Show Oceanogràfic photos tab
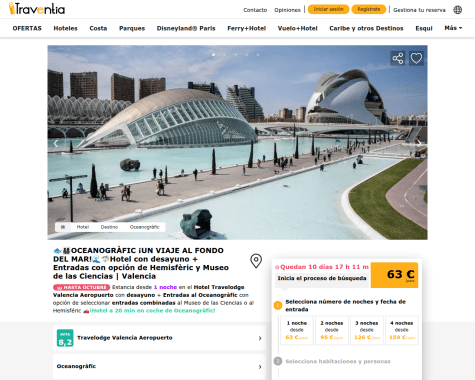 [x=144, y=227]
